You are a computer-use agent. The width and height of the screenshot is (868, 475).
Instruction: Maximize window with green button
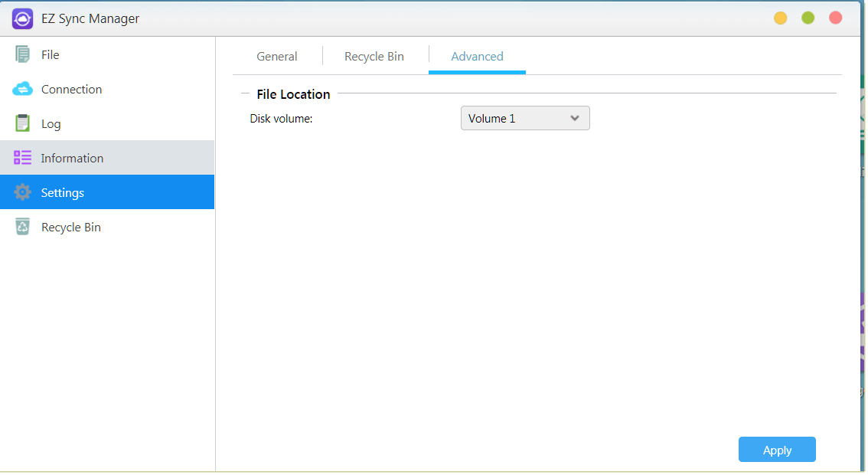808,18
